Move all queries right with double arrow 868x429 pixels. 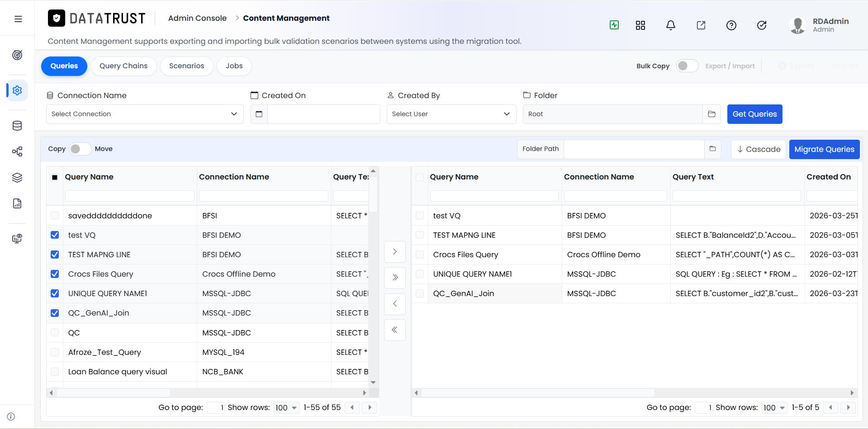point(395,278)
